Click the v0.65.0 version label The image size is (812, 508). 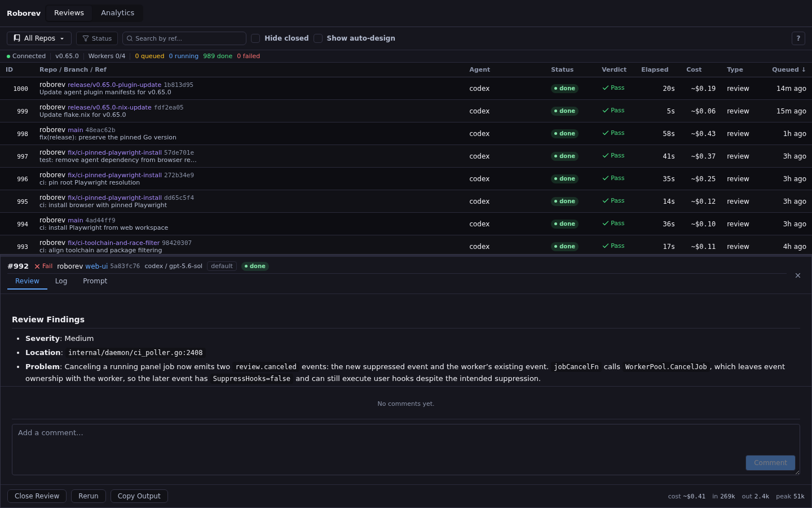67,56
